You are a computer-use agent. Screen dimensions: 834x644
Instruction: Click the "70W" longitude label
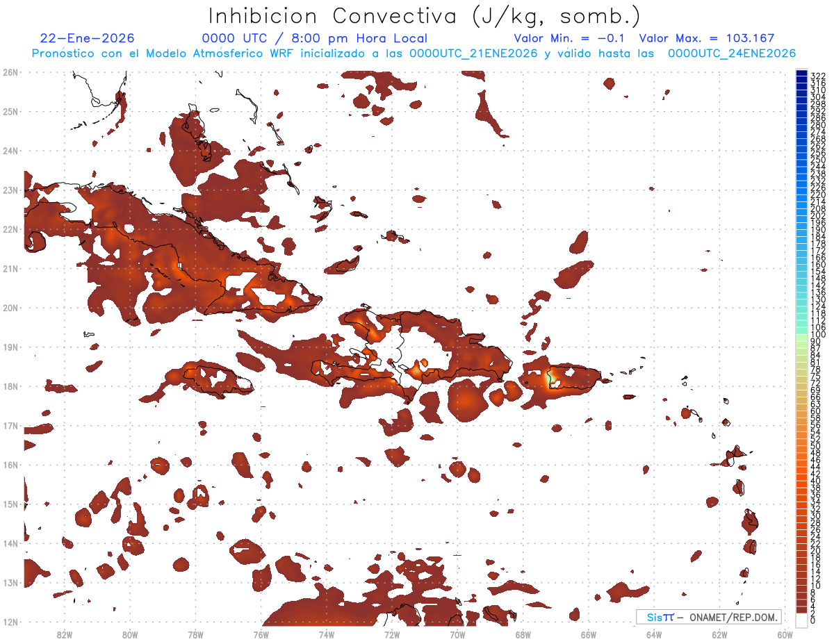pos(457,634)
